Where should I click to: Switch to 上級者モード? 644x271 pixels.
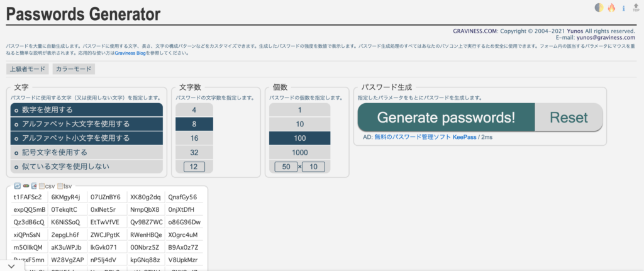point(26,69)
